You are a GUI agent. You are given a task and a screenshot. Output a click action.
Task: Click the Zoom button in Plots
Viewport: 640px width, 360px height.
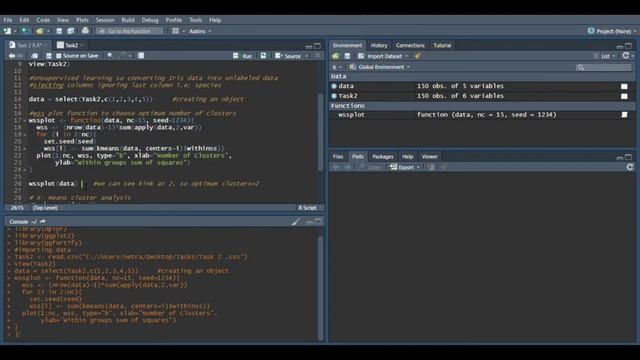(371, 167)
